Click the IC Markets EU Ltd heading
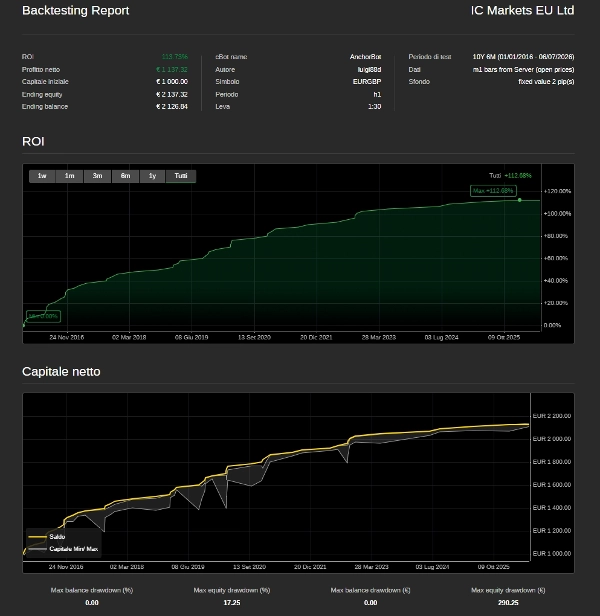This screenshot has height=616, width=600. click(522, 11)
